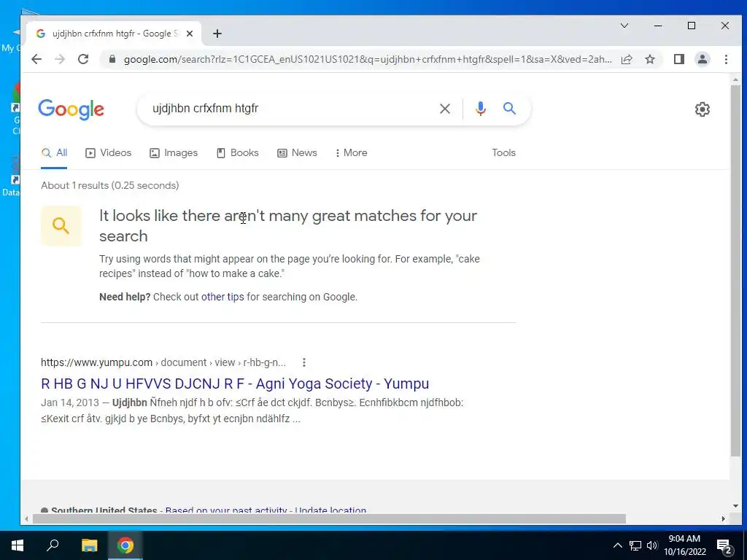Viewport: 747px width, 560px height.
Task: Switch to the Videos tab
Action: (x=108, y=153)
